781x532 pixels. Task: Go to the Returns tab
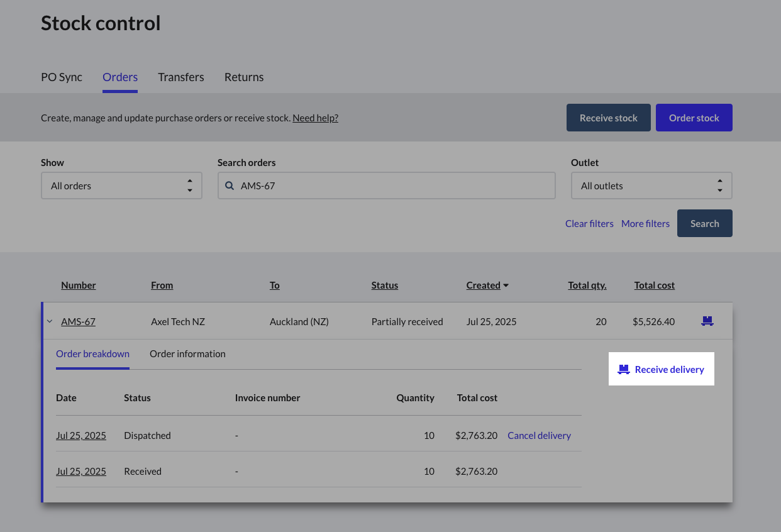pos(244,77)
